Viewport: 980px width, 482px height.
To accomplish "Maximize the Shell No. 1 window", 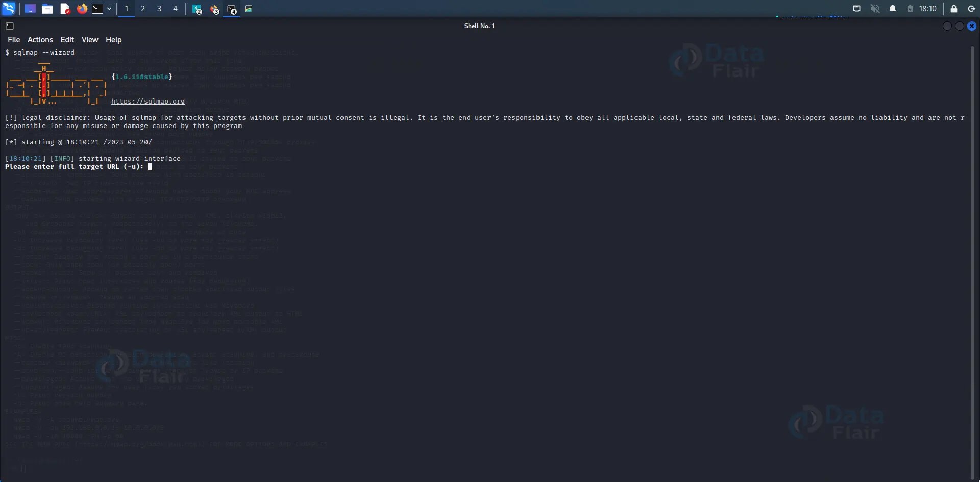I will pos(960,26).
